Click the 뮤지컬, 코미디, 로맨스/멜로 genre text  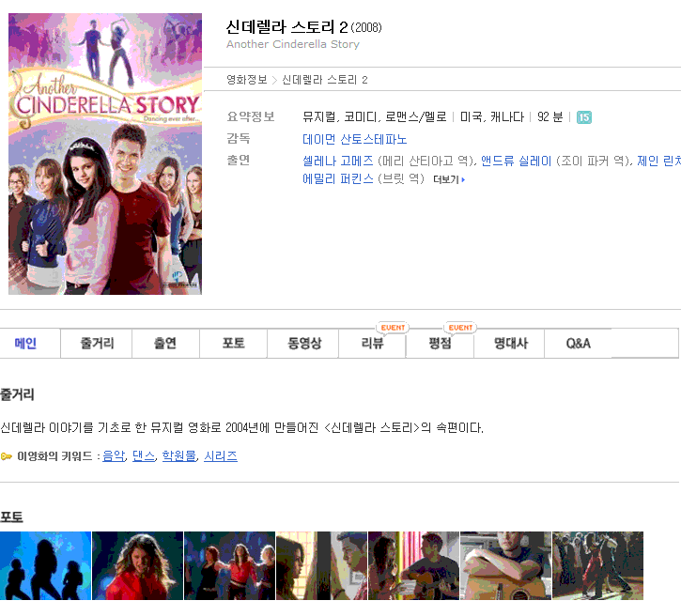[375, 117]
